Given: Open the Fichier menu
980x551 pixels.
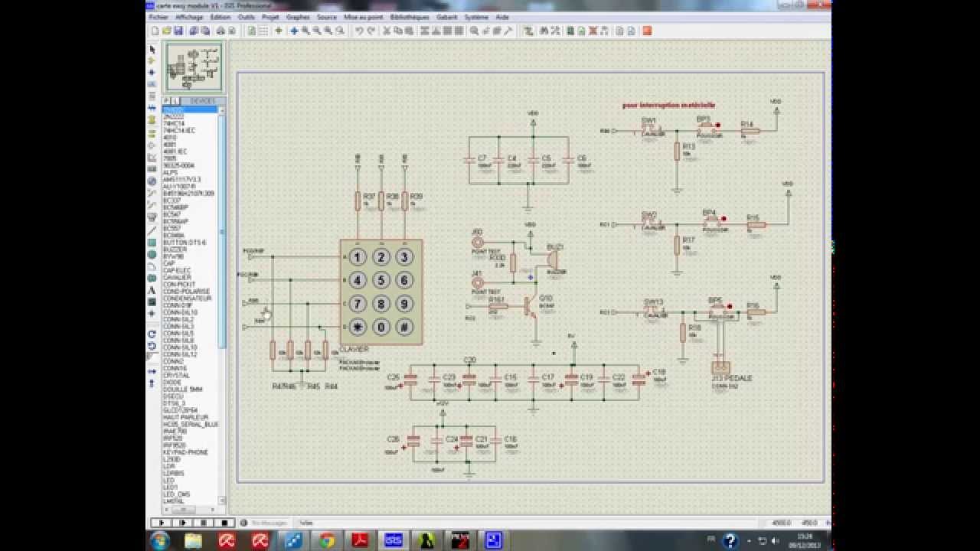Looking at the screenshot, I should [x=158, y=17].
